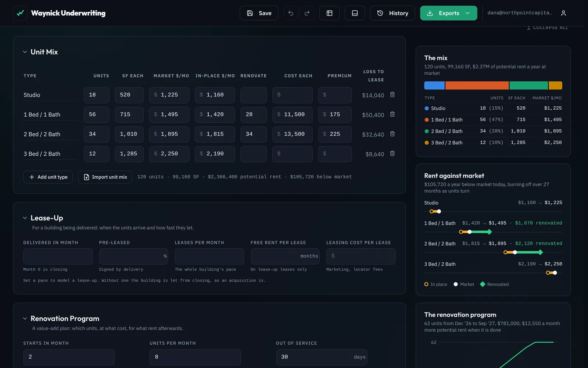
Task: Click the blue Studio mix bar segment
Action: (x=434, y=85)
